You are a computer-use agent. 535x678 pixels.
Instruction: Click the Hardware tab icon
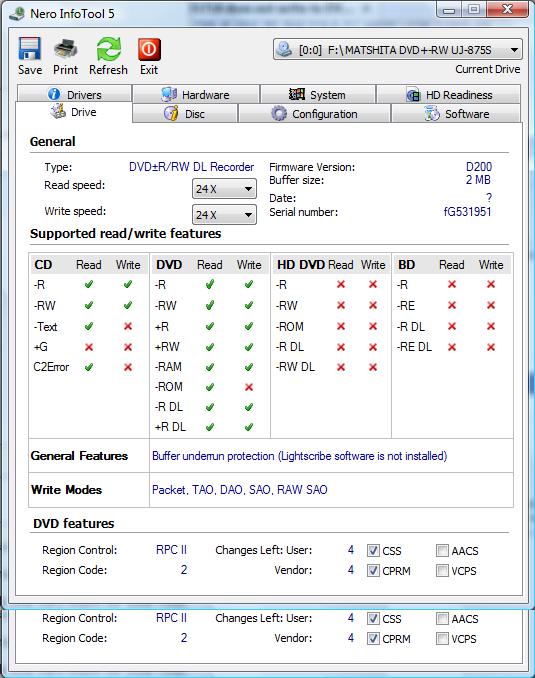[169, 94]
